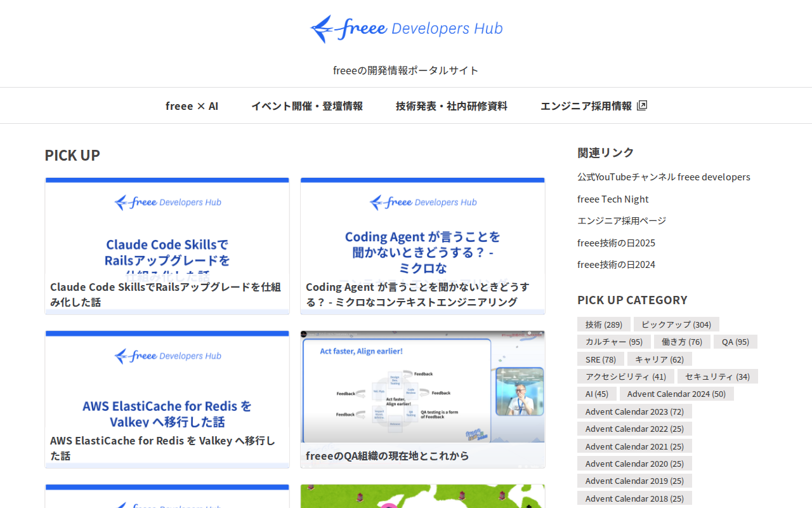Select the Advent Calendar 2020 (25) tag

634,464
